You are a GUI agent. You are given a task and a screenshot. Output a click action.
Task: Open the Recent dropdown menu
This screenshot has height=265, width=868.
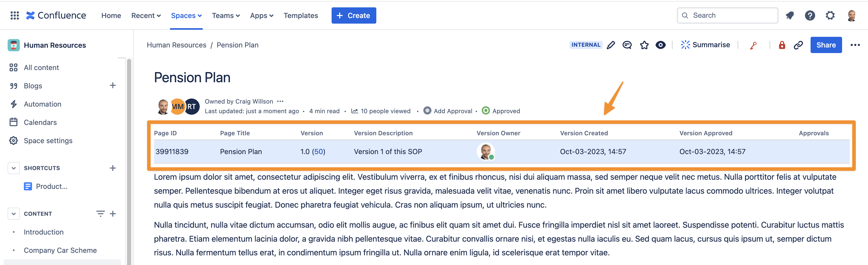[x=146, y=15]
